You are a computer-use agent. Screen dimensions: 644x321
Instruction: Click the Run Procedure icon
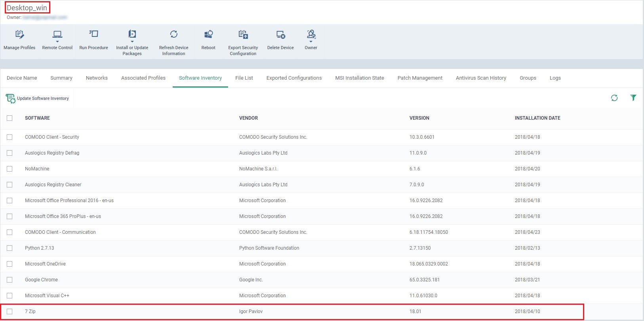tap(93, 34)
